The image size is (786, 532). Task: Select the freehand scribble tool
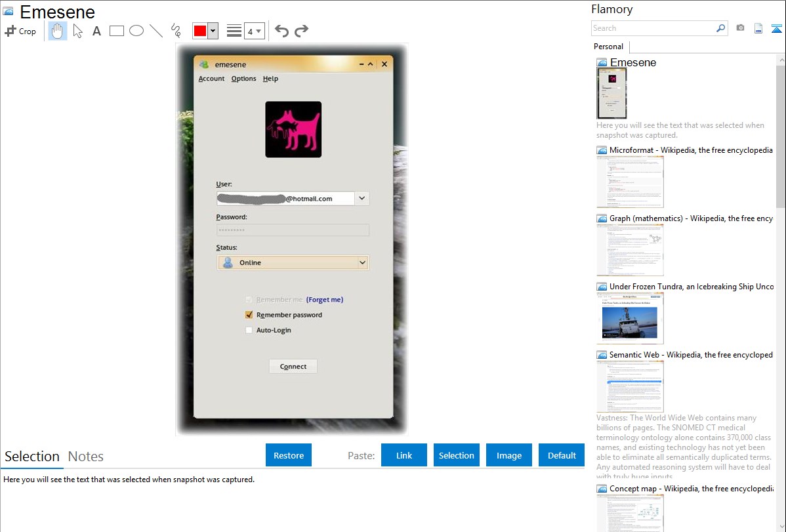pos(176,31)
